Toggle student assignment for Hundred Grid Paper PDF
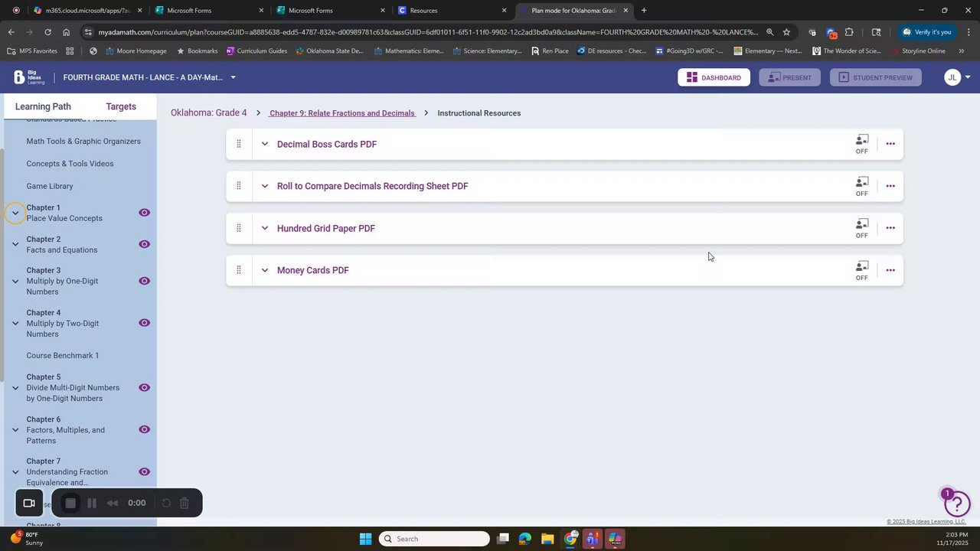This screenshot has height=551, width=980. point(862,229)
